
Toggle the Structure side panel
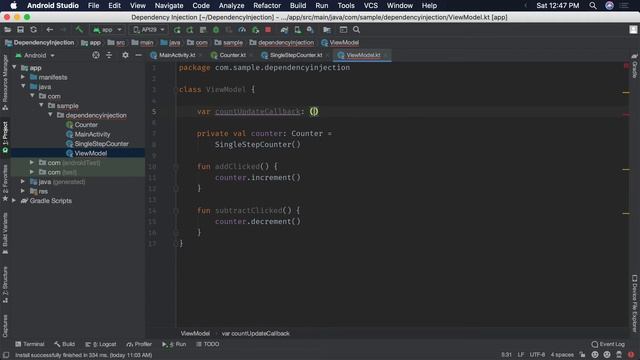click(5, 285)
